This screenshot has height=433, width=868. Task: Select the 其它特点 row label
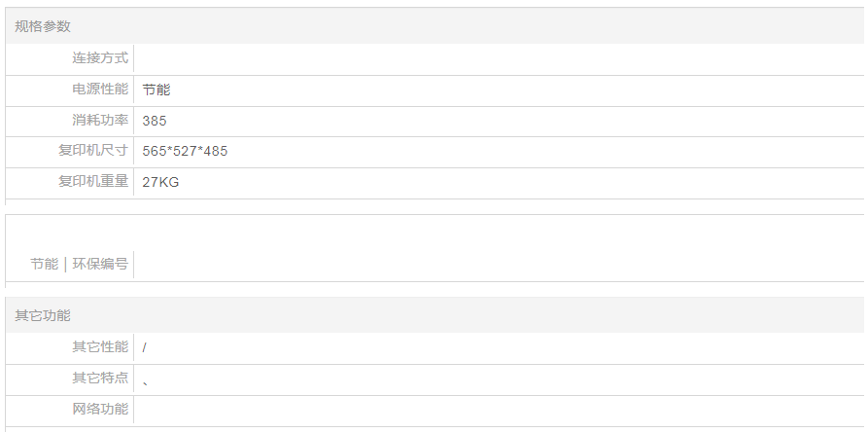100,378
